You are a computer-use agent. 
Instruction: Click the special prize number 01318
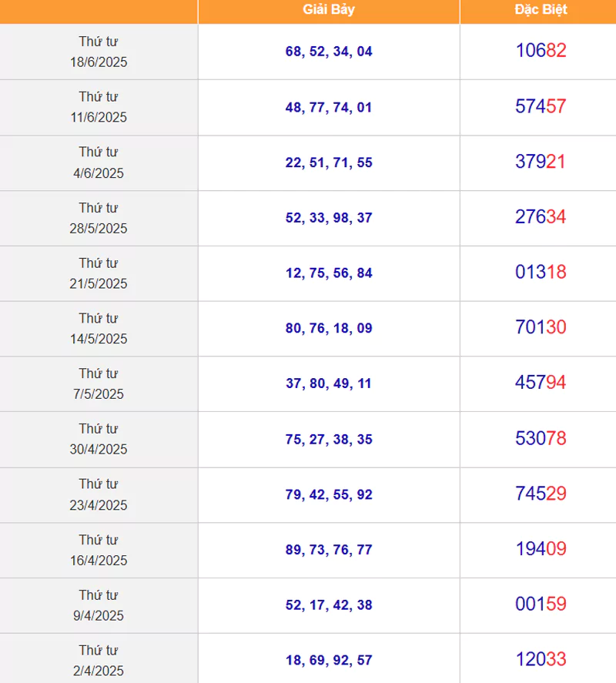(x=541, y=273)
